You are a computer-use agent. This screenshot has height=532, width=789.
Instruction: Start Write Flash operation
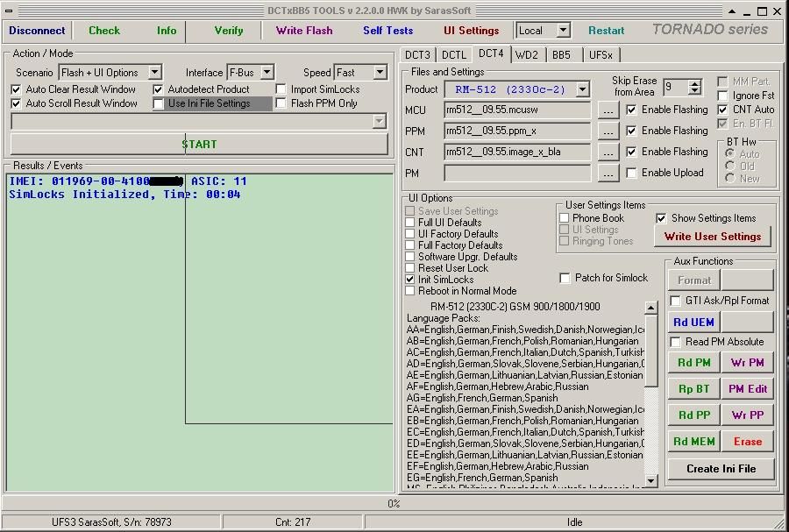point(304,31)
